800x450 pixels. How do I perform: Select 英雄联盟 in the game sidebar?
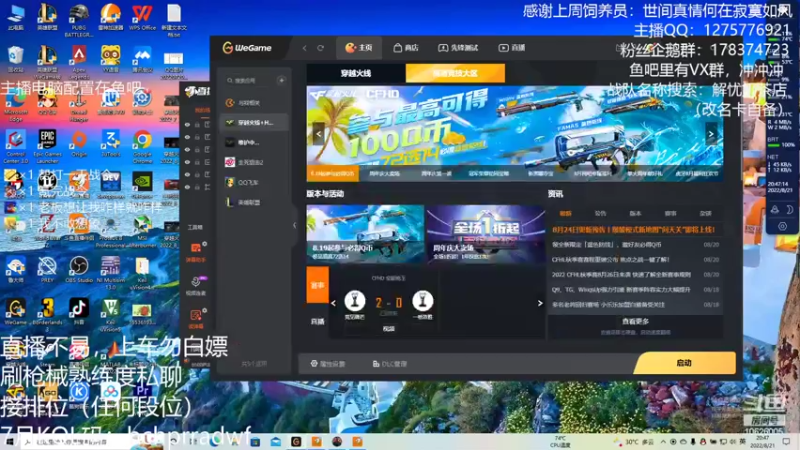click(255, 202)
